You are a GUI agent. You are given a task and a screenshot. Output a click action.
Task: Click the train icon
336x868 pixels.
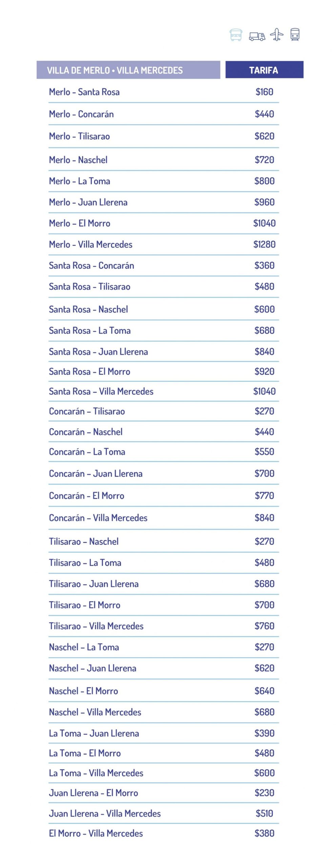(295, 35)
